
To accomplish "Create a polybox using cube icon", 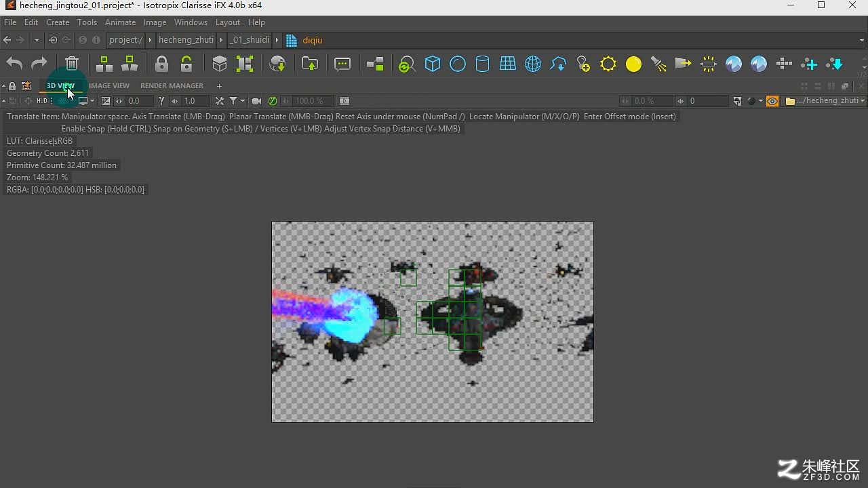I will [433, 64].
